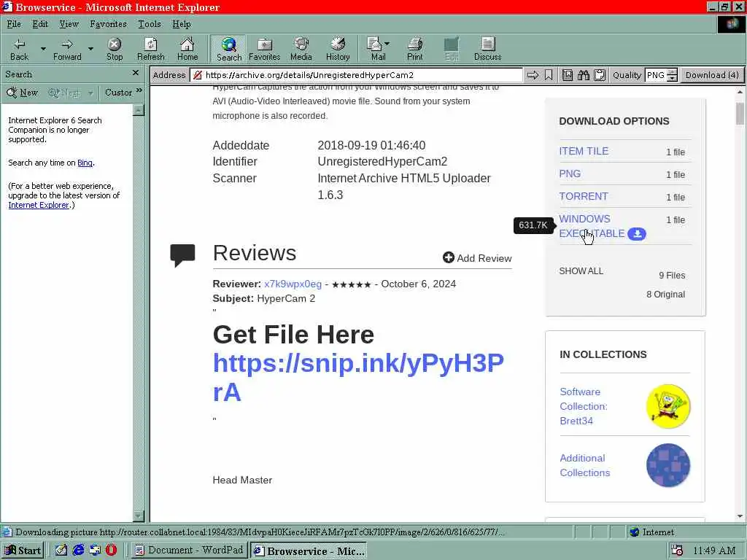
Task: Open the Forward history dropdown arrow
Action: 90,49
